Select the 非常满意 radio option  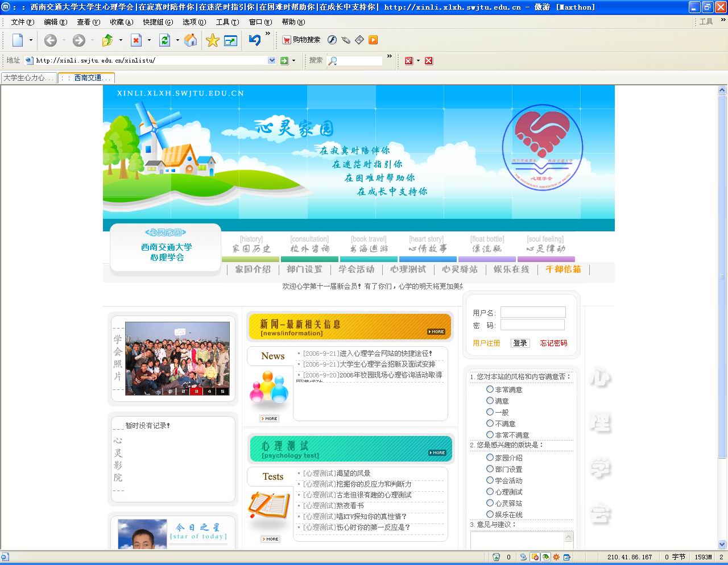[x=490, y=389]
